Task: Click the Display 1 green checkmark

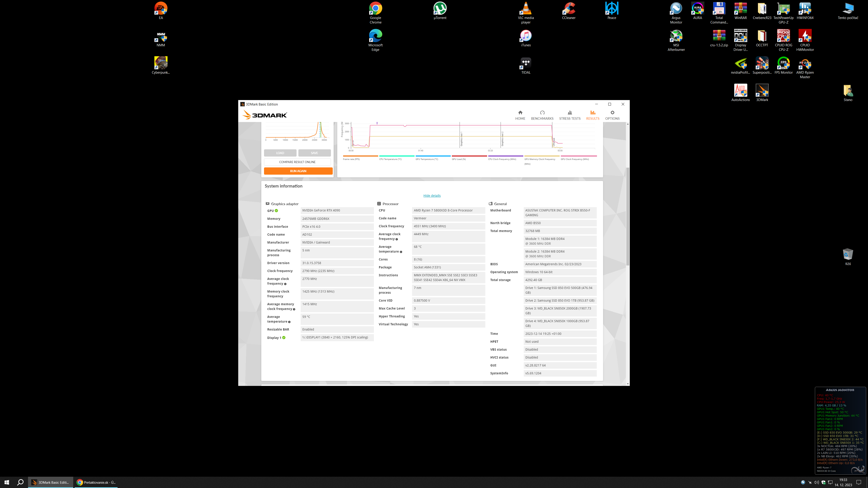Action: (284, 338)
